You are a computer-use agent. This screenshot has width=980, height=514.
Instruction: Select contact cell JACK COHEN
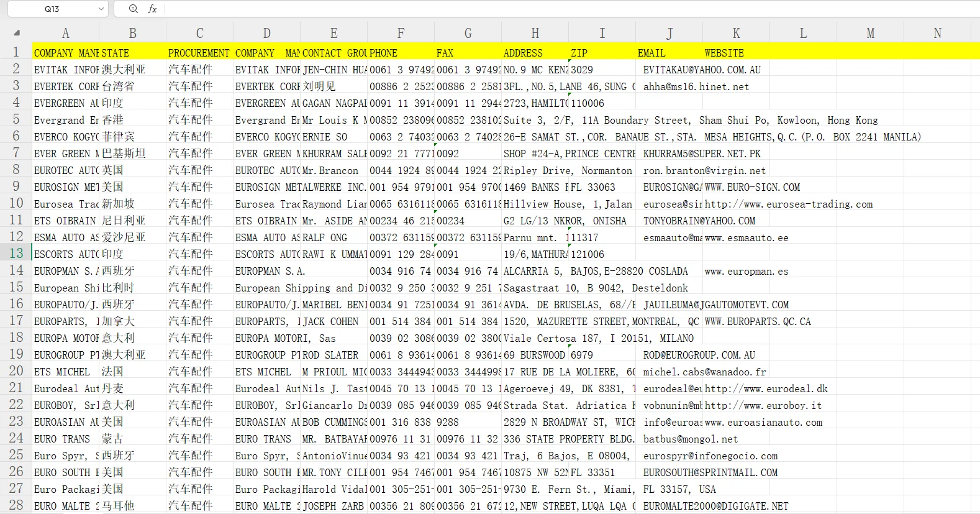tap(333, 321)
